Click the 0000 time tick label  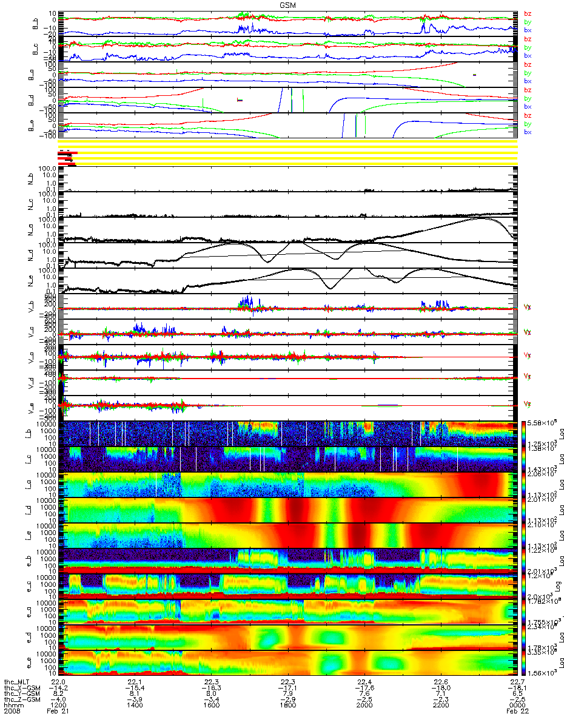coord(517,706)
